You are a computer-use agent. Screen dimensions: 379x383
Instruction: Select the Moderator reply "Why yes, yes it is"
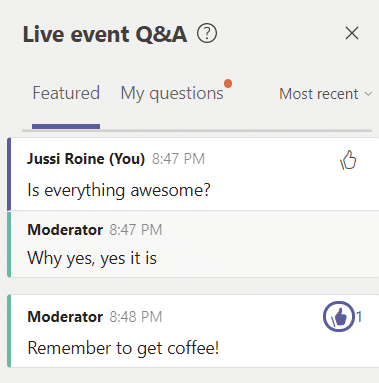pyautogui.click(x=92, y=258)
